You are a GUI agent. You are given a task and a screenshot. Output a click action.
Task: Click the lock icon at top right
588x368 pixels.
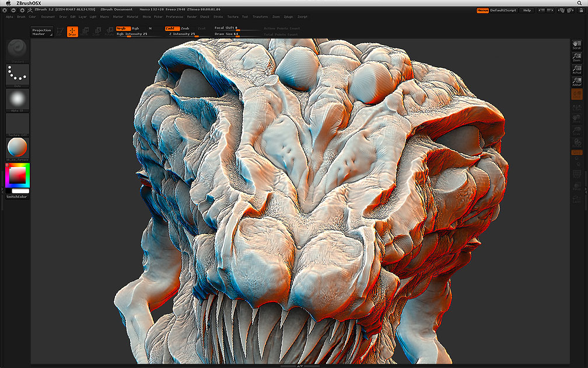580,11
